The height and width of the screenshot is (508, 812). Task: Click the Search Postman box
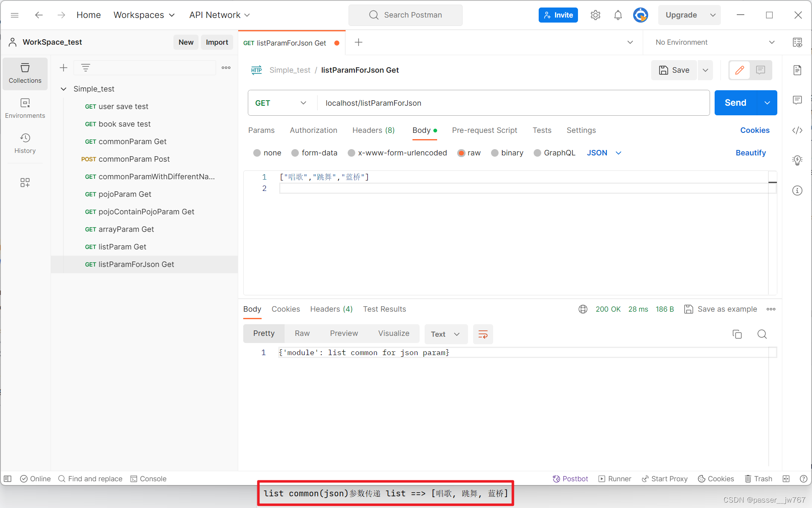(x=405, y=15)
